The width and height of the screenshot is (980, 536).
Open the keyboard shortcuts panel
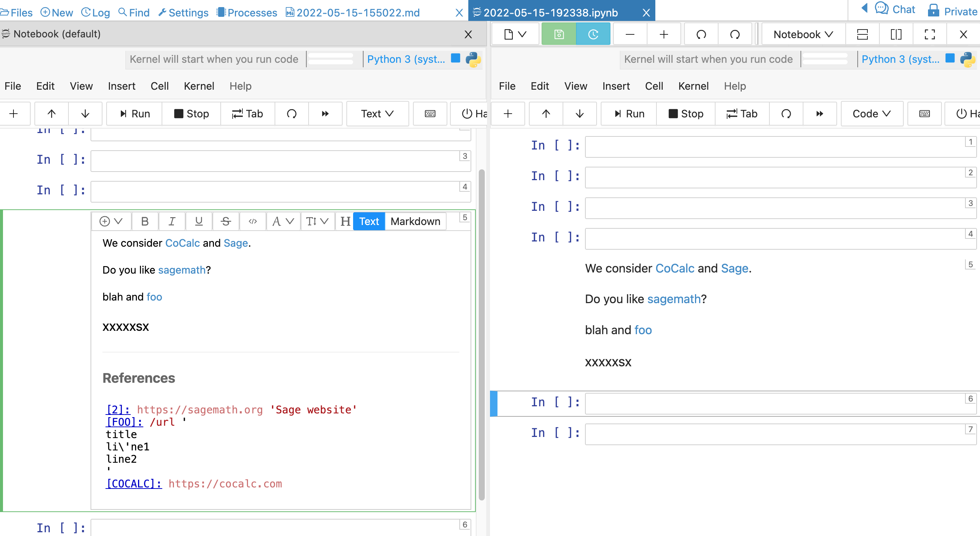tap(430, 113)
